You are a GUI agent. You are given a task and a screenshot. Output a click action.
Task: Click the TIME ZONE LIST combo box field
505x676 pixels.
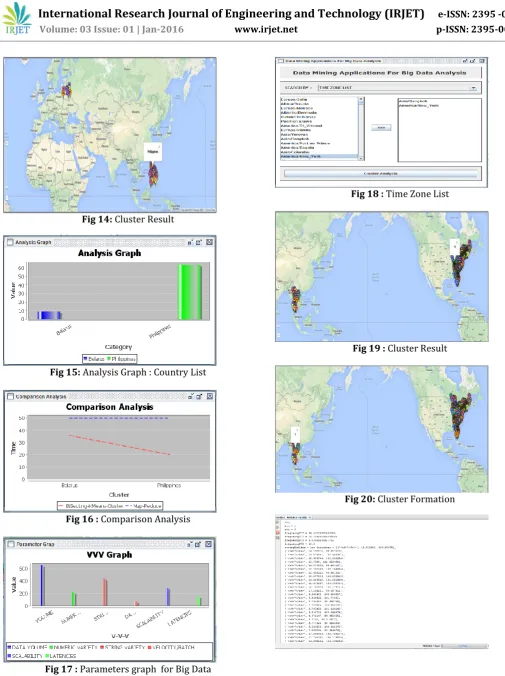pyautogui.click(x=398, y=88)
